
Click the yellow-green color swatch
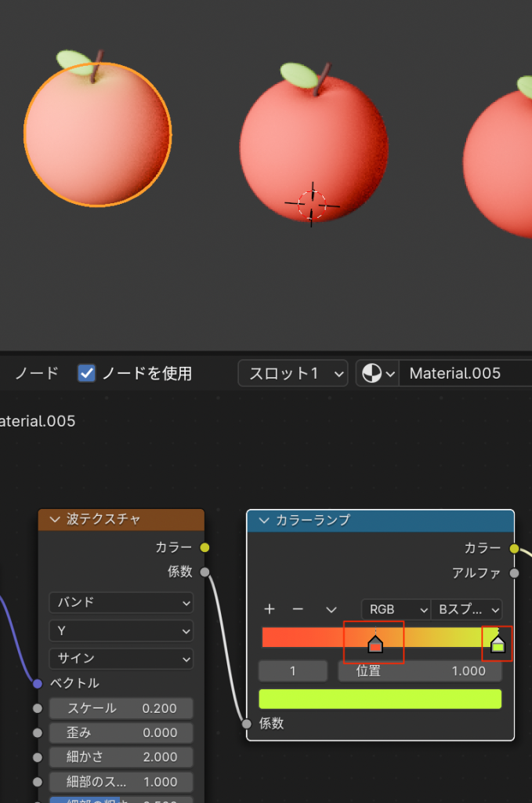[380, 699]
